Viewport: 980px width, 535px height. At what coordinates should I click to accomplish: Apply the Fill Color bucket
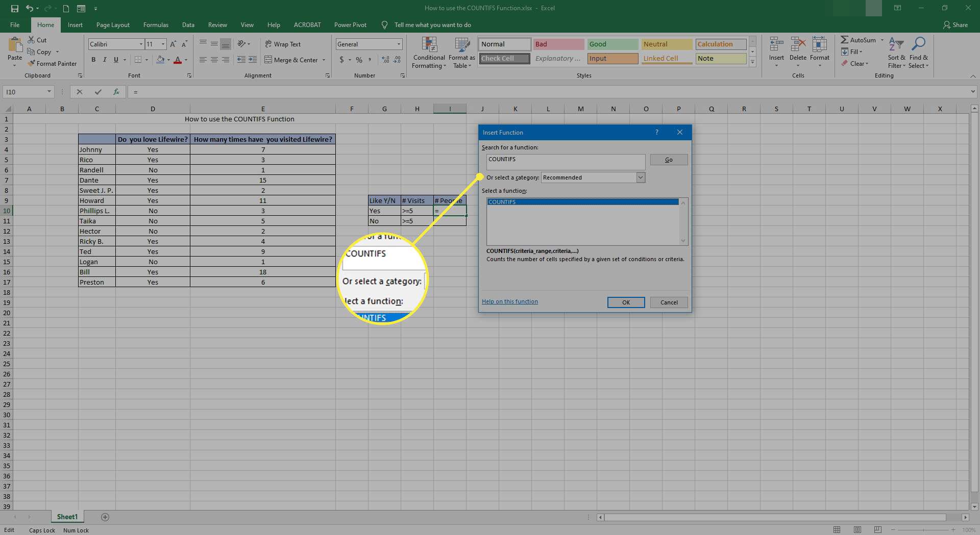click(160, 60)
